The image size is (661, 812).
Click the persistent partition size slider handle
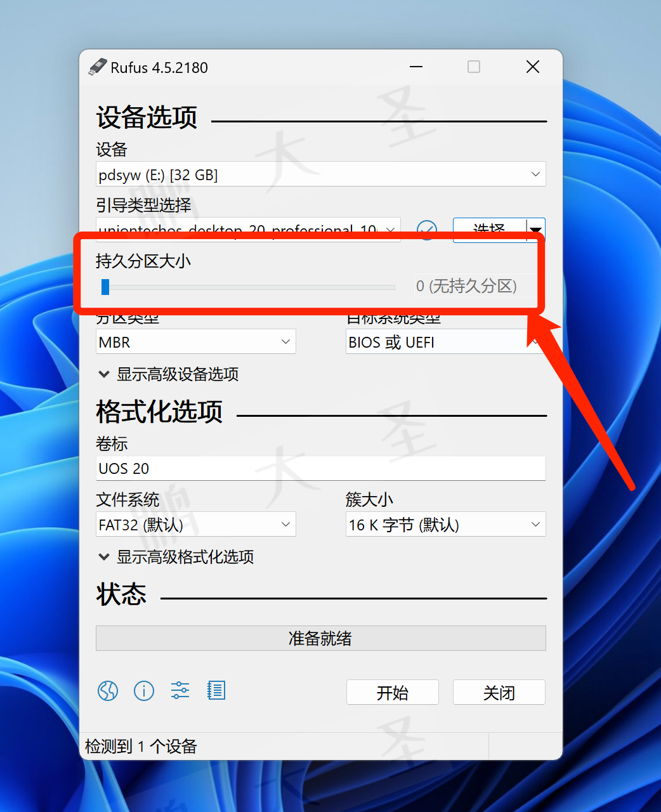[x=105, y=287]
